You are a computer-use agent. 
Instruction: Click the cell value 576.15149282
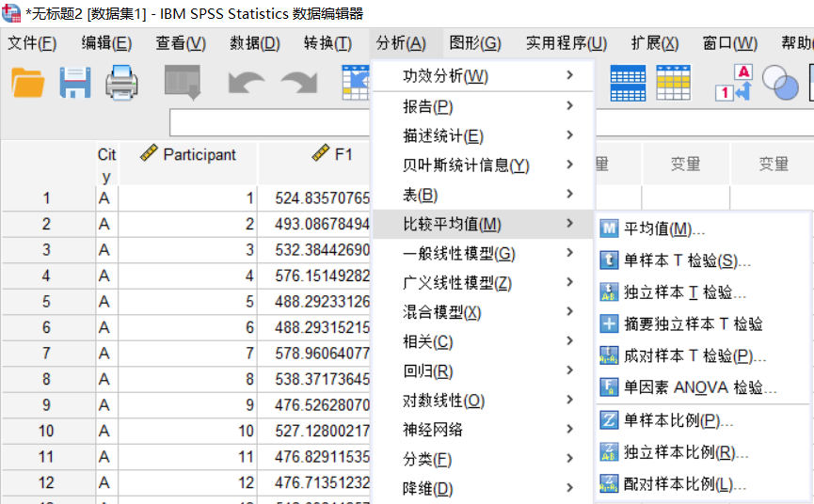[x=322, y=276]
